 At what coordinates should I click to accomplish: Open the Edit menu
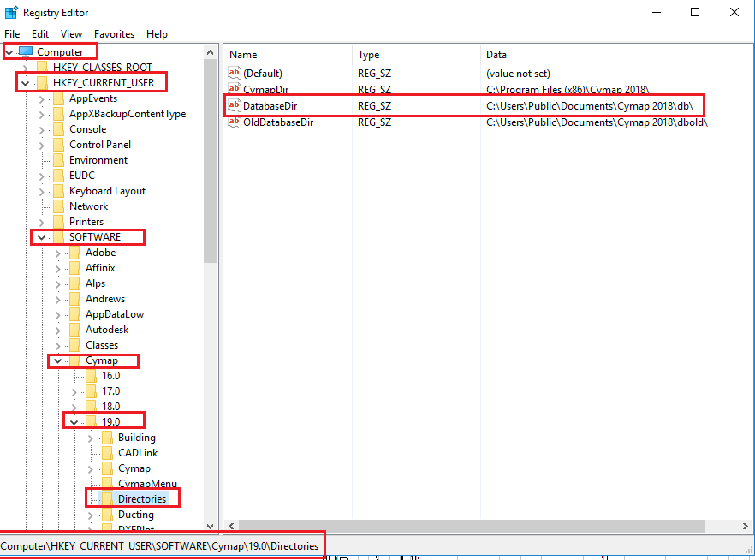click(40, 34)
